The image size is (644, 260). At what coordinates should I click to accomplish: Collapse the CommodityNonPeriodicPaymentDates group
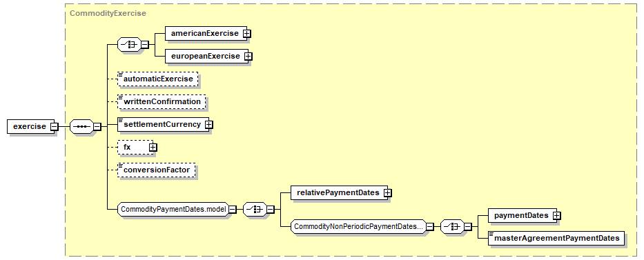coord(429,226)
